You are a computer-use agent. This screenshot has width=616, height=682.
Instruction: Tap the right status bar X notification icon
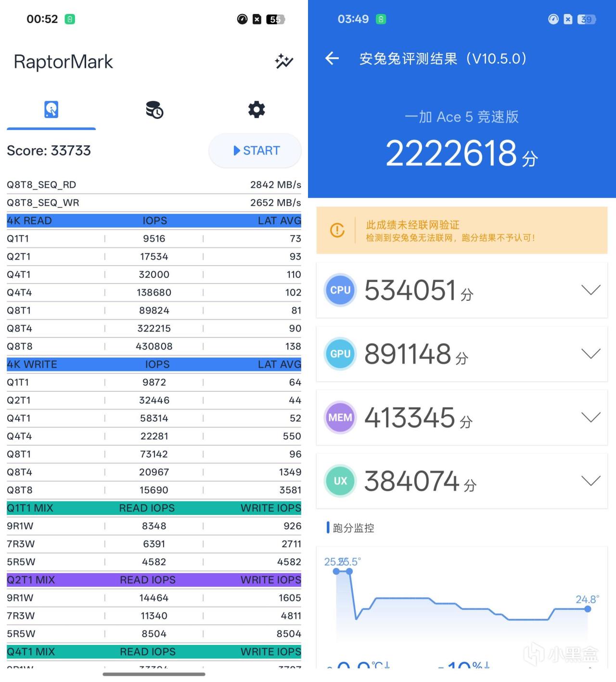(x=568, y=19)
